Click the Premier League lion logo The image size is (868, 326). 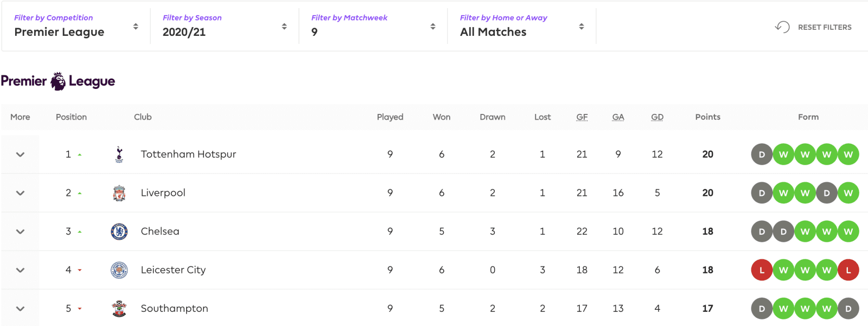tap(58, 81)
